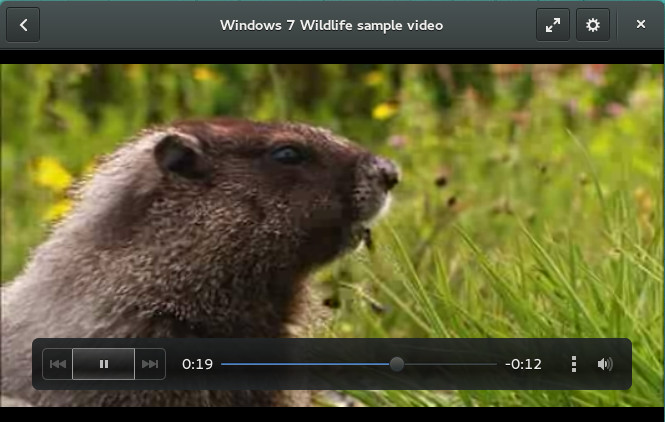Skip to the next video
This screenshot has height=422, width=665.
[150, 364]
